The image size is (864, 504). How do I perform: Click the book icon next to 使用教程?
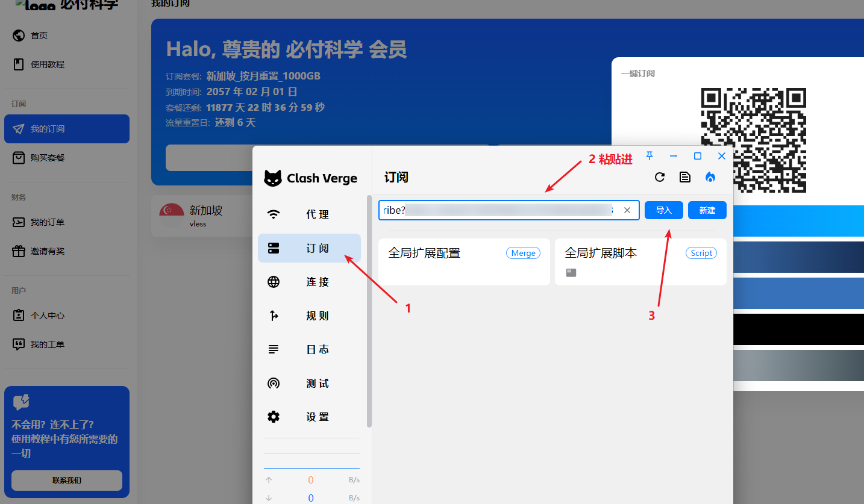(19, 64)
